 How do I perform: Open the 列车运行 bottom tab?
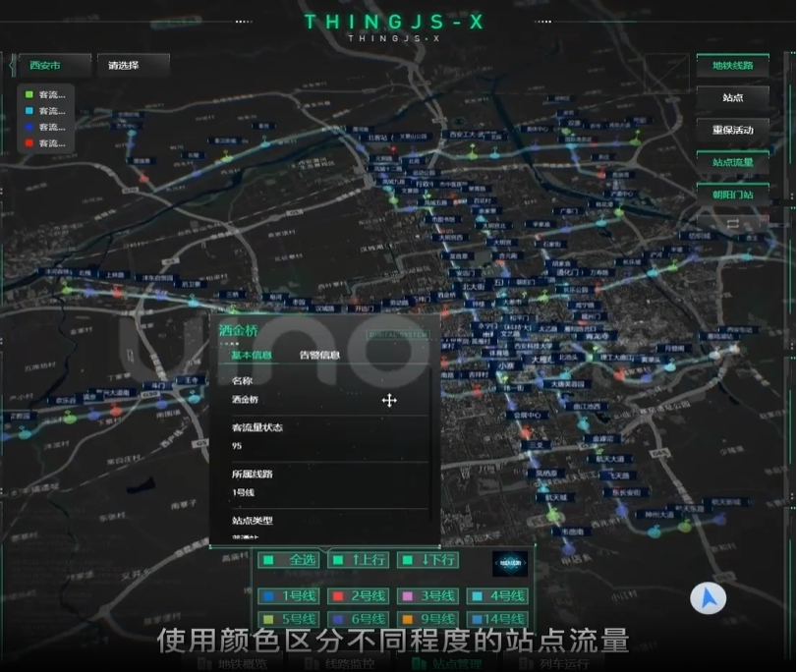[x=554, y=664]
